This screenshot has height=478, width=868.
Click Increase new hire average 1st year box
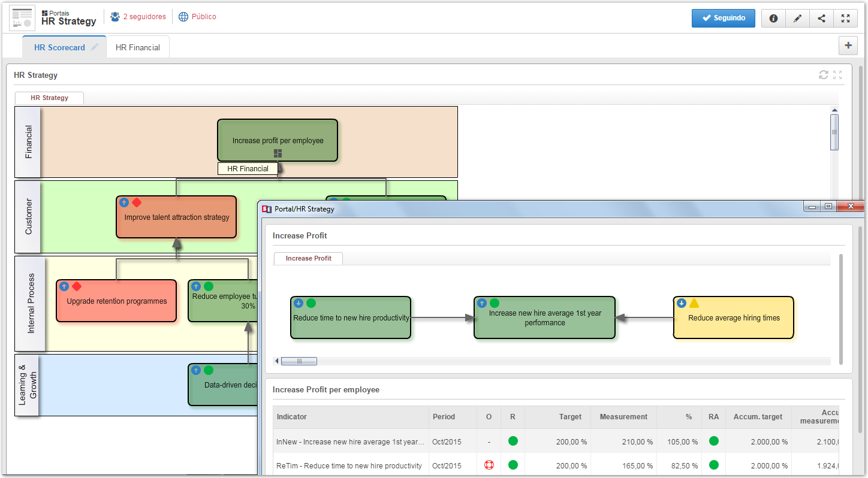point(544,317)
